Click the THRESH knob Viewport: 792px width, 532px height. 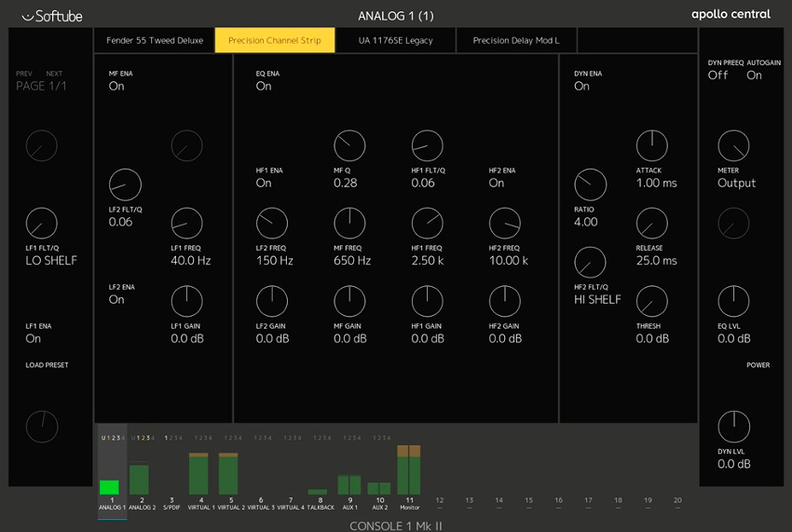(x=652, y=301)
